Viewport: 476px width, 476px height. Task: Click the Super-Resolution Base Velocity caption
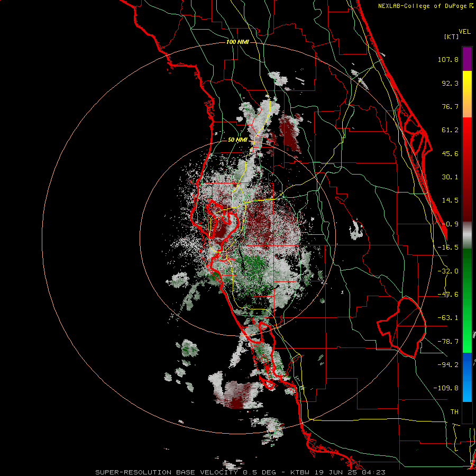point(241,472)
